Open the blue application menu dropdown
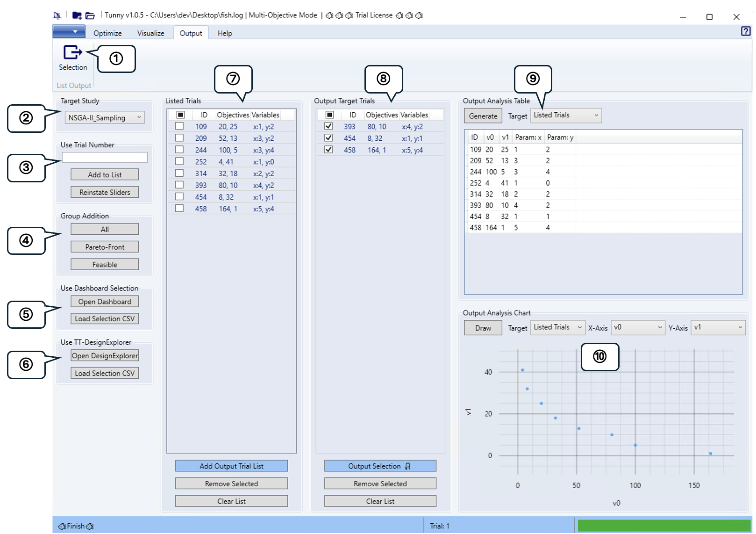The width and height of the screenshot is (756, 534). pos(69,32)
